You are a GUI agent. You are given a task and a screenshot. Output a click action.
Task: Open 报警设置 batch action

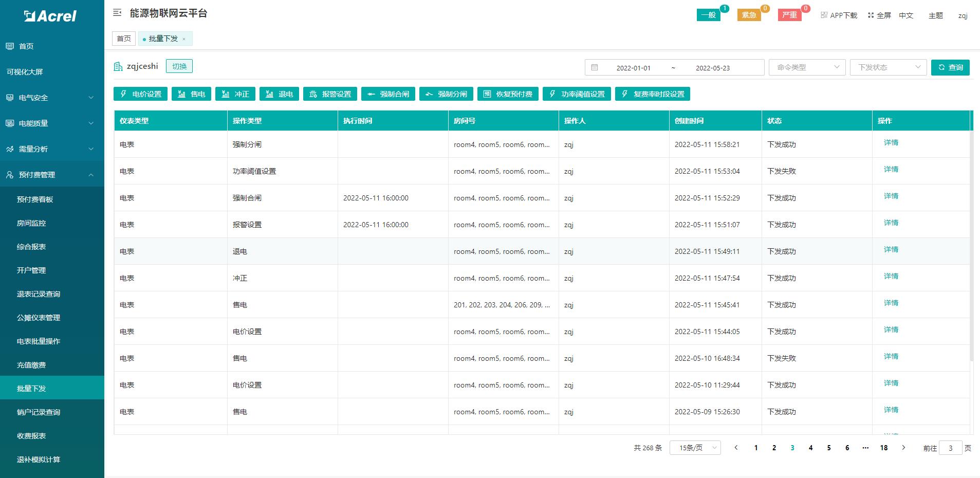pyautogui.click(x=330, y=94)
